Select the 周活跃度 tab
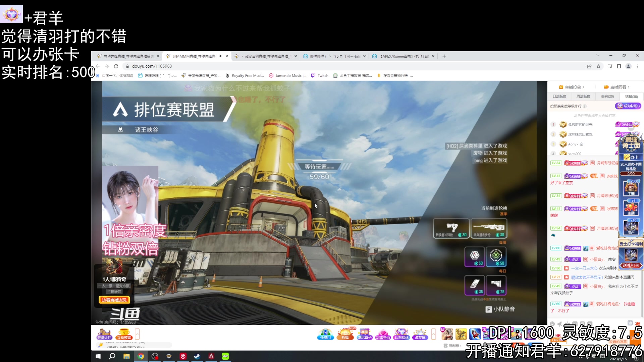Viewport: 644px width, 362px height. click(583, 97)
